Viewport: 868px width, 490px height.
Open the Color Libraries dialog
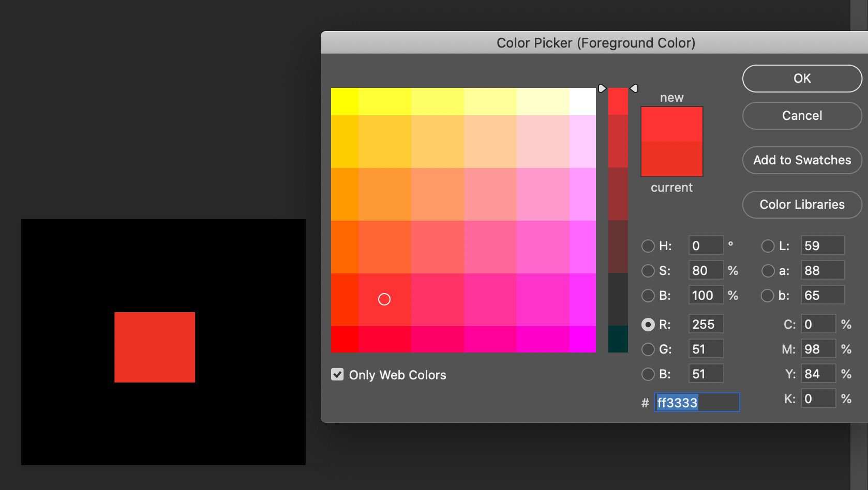click(801, 205)
